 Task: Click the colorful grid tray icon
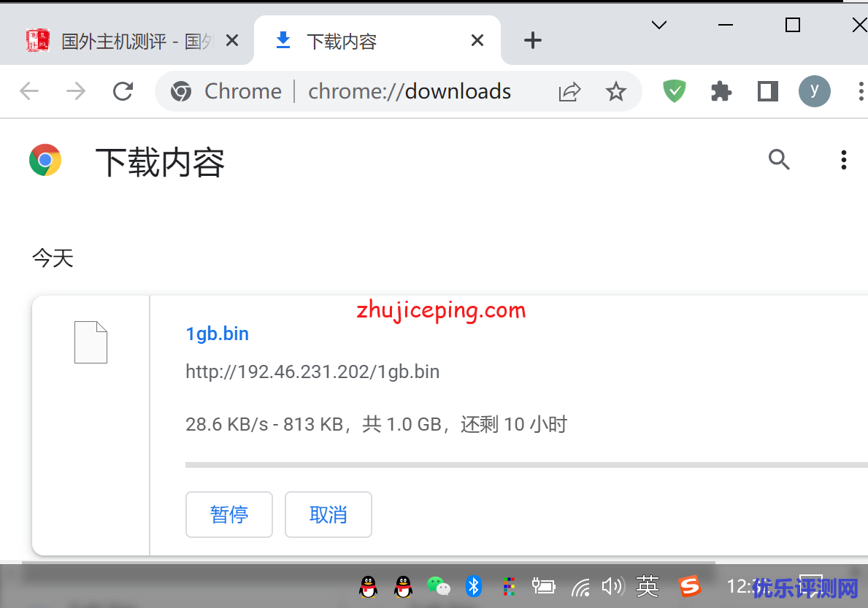pyautogui.click(x=509, y=586)
